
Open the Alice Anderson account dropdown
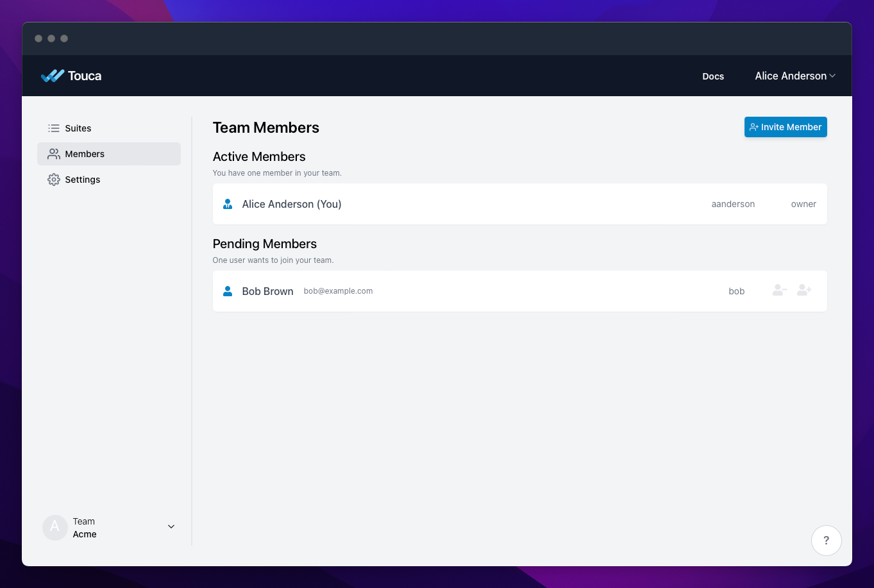coord(795,76)
